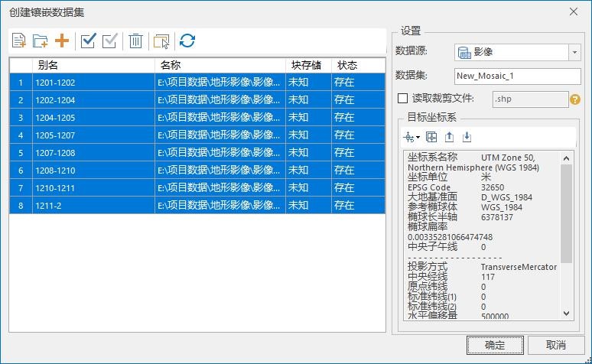Click the add file icon in toolbar
This screenshot has width=592, height=364.
click(x=20, y=41)
